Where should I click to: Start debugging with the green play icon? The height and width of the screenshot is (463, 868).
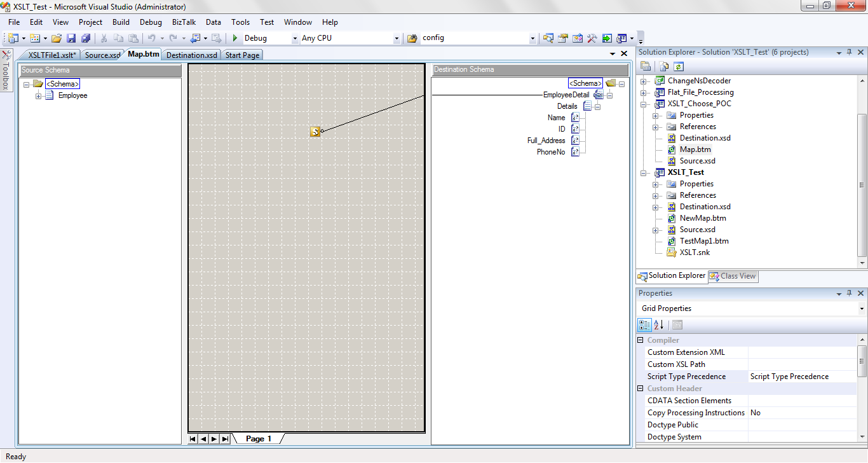pos(233,38)
